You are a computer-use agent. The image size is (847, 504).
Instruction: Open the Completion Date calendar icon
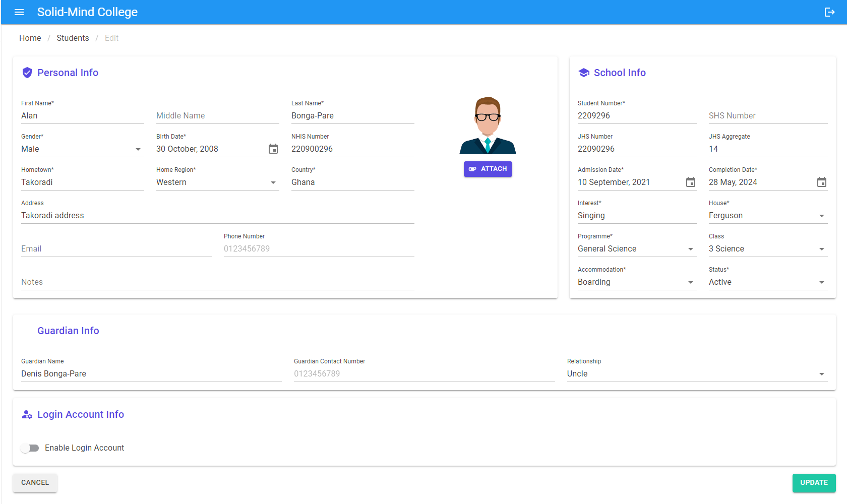tap(822, 182)
